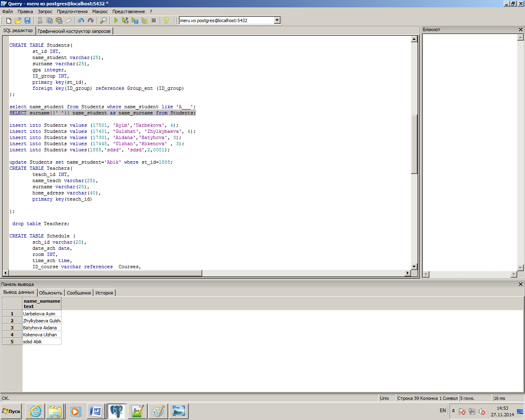Open Windows Media Player from the taskbar

(75, 411)
